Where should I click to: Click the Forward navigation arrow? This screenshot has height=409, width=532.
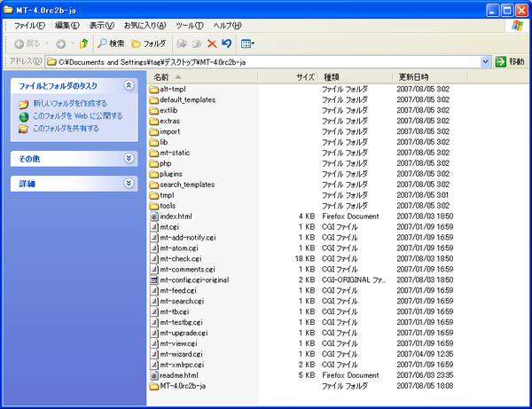tap(60, 43)
